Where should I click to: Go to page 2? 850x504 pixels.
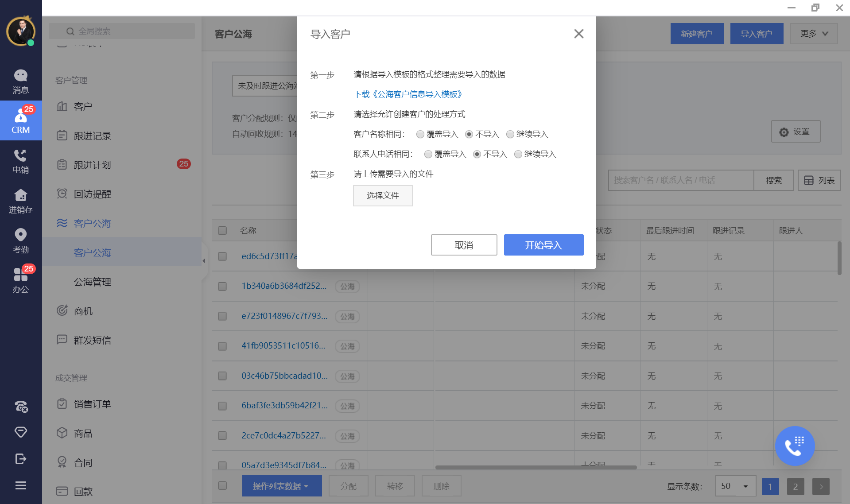point(796,487)
